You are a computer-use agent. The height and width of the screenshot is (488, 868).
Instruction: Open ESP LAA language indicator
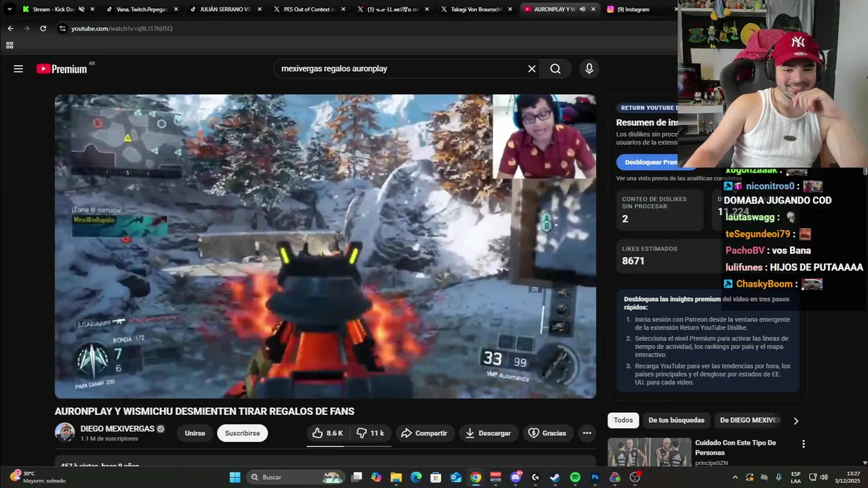[x=796, y=477]
